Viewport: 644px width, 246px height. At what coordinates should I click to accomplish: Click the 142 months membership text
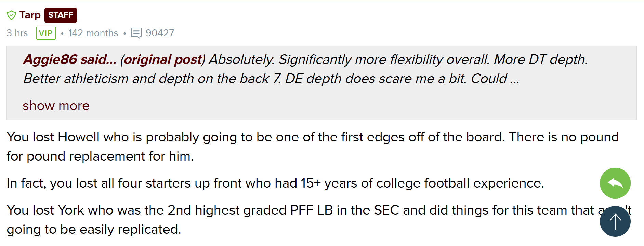click(x=93, y=33)
